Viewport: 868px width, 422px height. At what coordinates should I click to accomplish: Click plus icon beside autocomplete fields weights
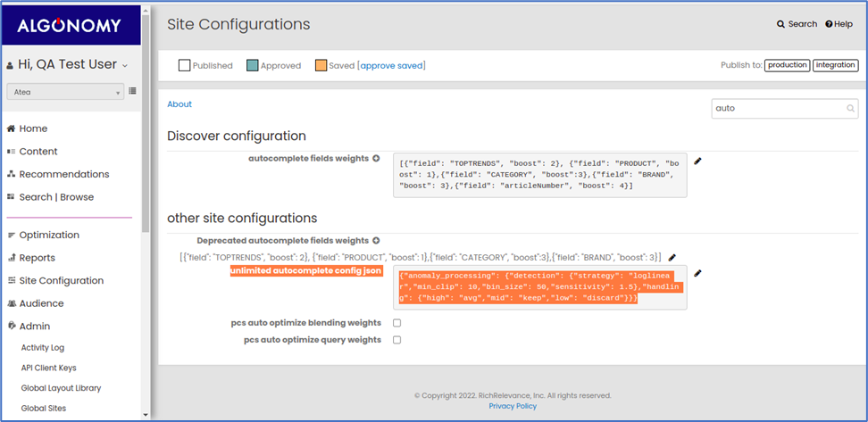(376, 158)
